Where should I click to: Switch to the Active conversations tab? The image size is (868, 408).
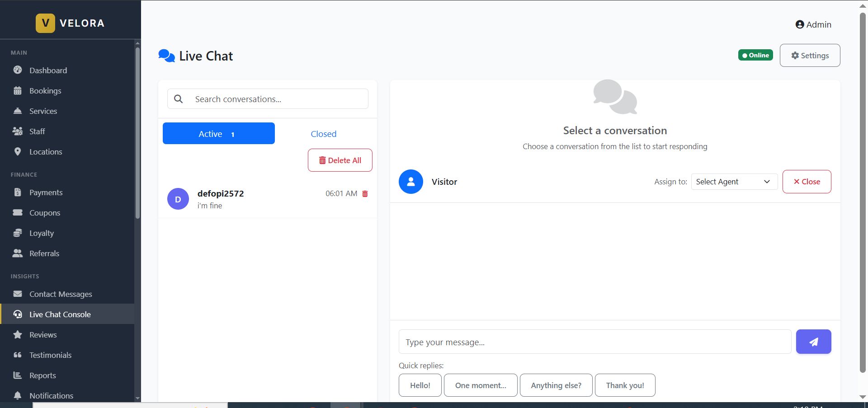(x=219, y=133)
